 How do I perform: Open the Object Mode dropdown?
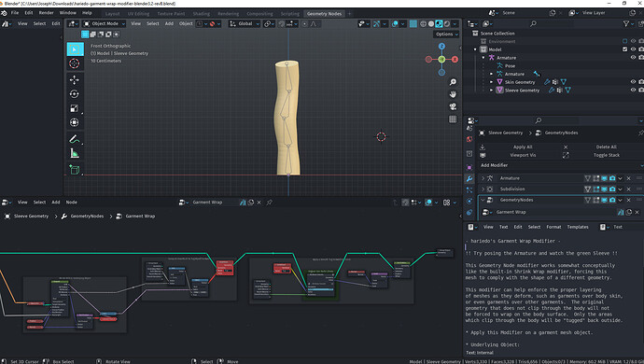104,24
